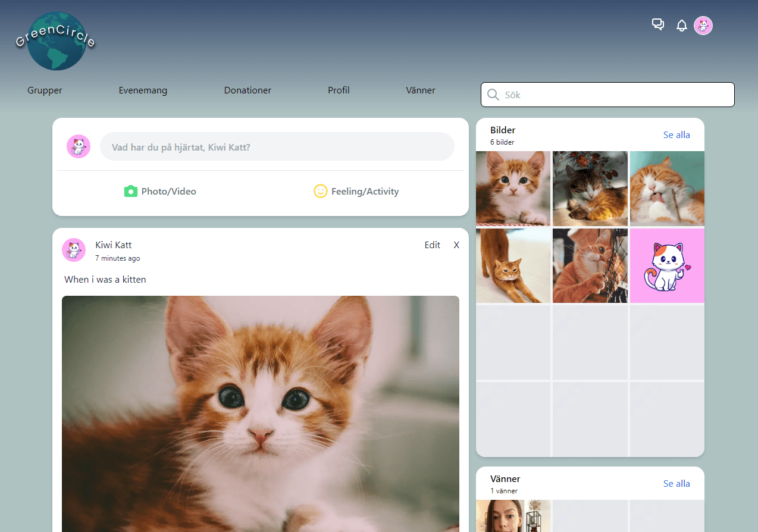Go to the Grupper menu item

coord(45,90)
